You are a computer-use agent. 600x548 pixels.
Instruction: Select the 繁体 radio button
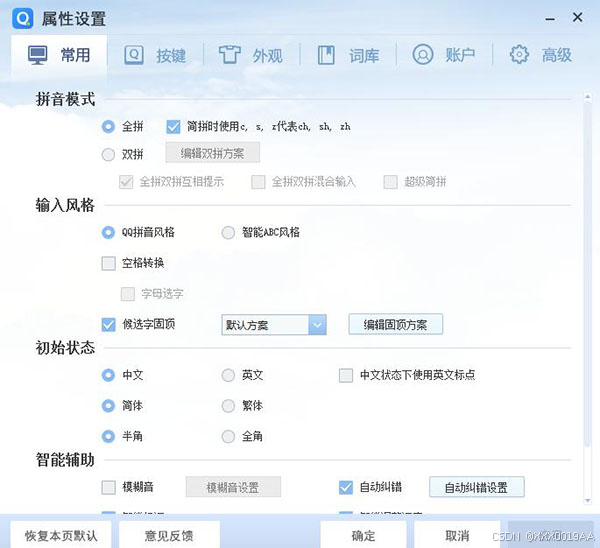[x=228, y=406]
